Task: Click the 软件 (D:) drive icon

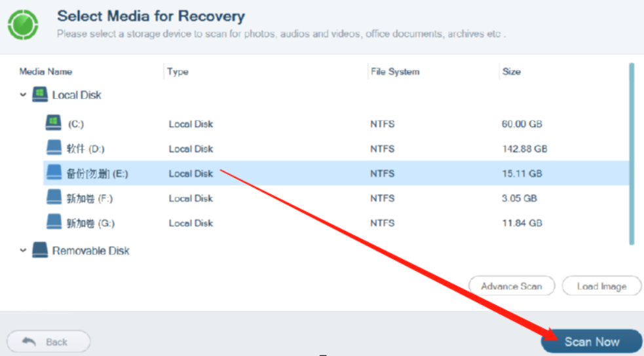Action: tap(54, 149)
